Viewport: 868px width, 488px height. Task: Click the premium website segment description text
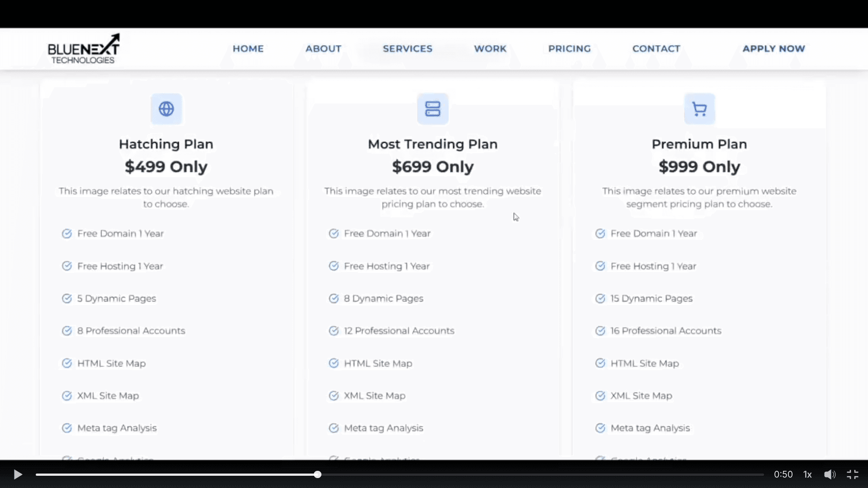click(699, 197)
